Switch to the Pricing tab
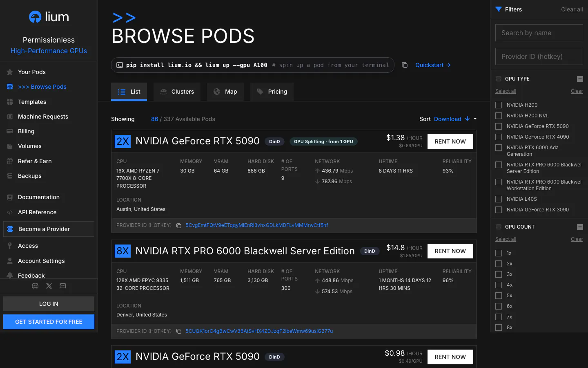The image size is (588, 368). (x=272, y=92)
